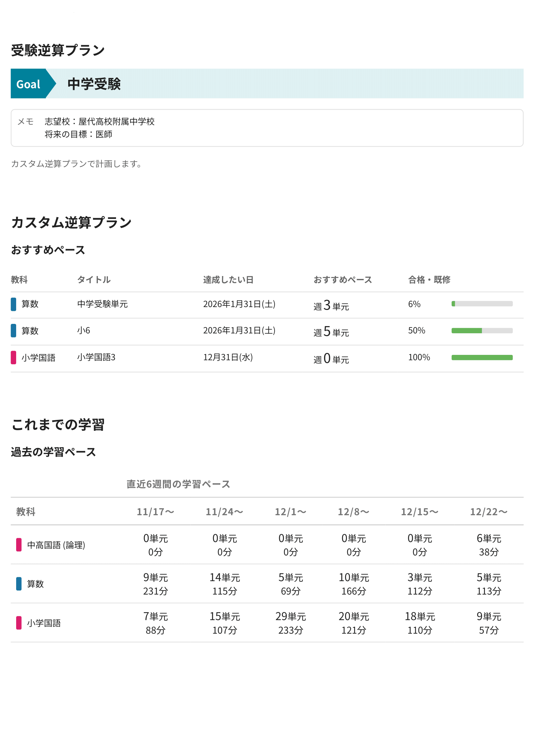
Task: Click the 50% progress bar for 小6
Action: (x=482, y=331)
